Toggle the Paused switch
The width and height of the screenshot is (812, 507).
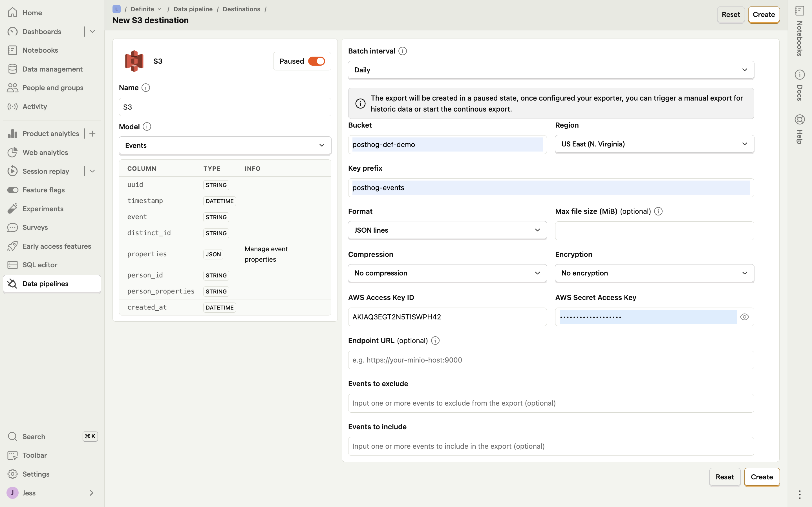pyautogui.click(x=316, y=61)
